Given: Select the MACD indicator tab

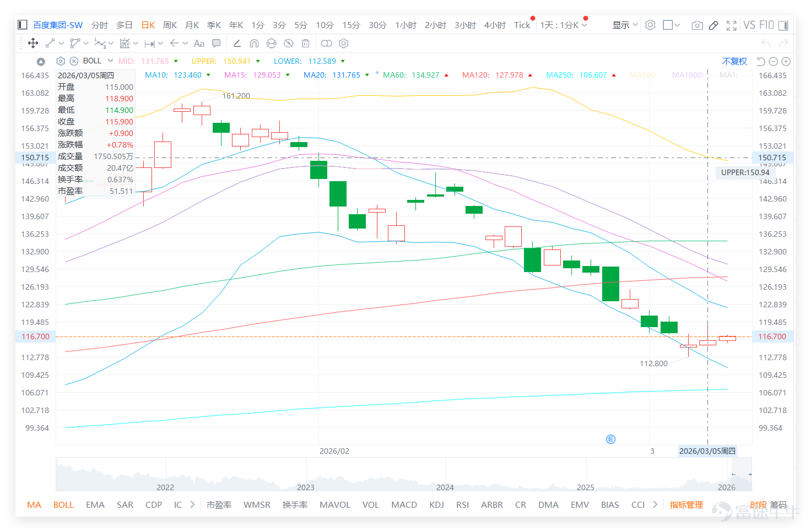Looking at the screenshot, I should coord(404,504).
